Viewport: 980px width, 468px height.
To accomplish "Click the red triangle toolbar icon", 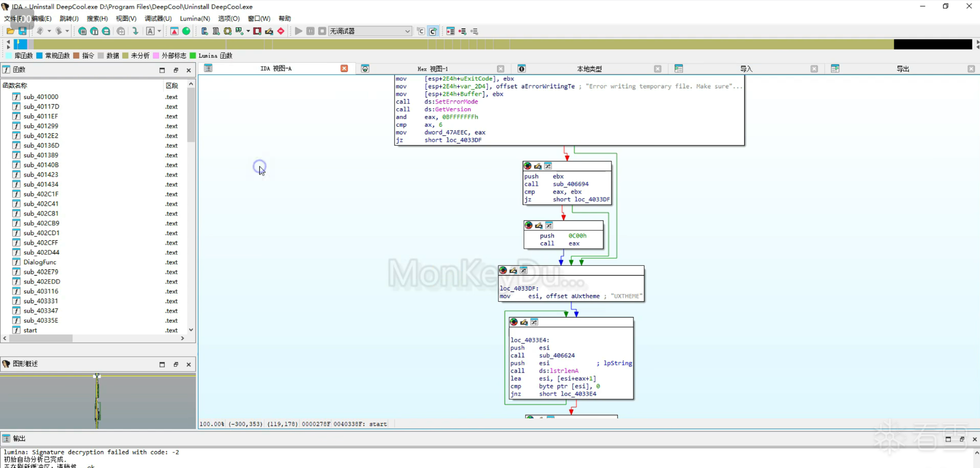I will 174,31.
